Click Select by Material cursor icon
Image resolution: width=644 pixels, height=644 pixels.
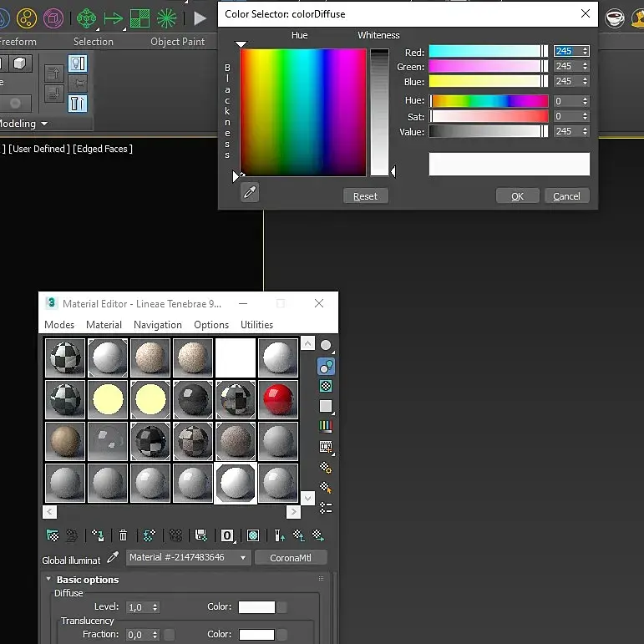[x=326, y=488]
